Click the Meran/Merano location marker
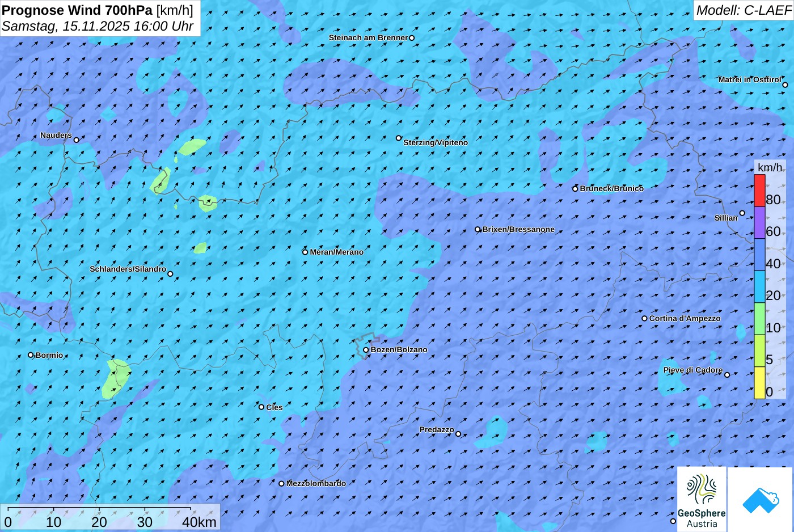 pos(305,252)
